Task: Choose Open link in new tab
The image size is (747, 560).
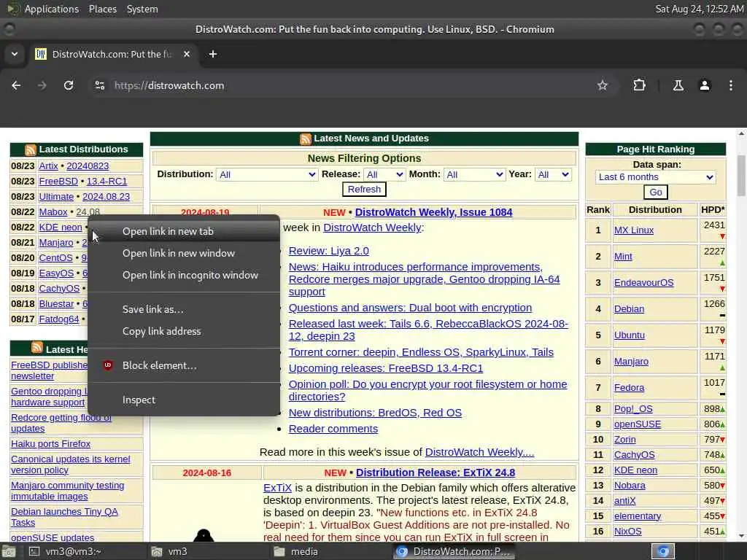Action: [x=184, y=231]
